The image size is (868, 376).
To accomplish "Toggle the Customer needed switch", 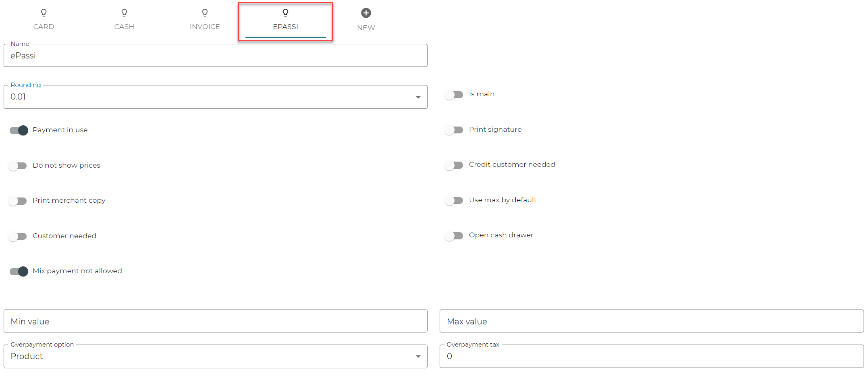I will [18, 236].
